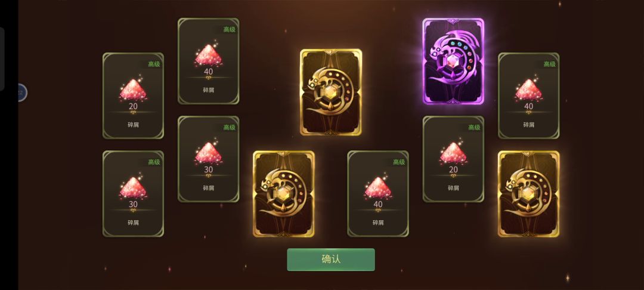The image size is (644, 290).
Task: Open the gold card beneath the rightmost 40 碎屑 card
Action: tap(528, 194)
